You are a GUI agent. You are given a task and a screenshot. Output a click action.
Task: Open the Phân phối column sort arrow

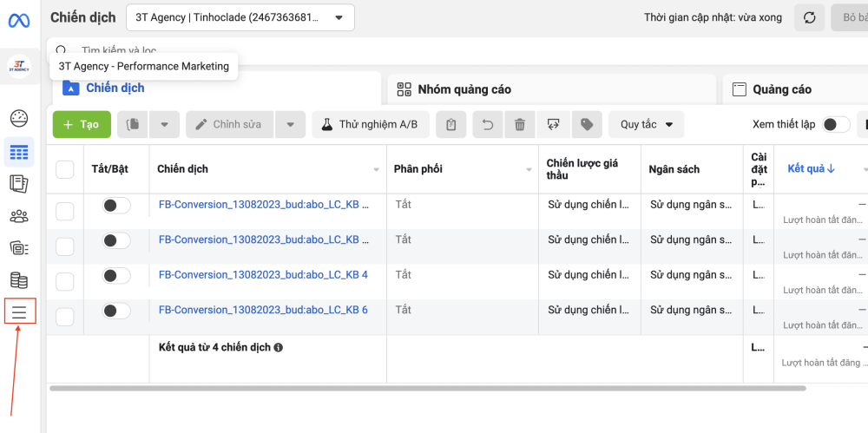click(x=529, y=169)
